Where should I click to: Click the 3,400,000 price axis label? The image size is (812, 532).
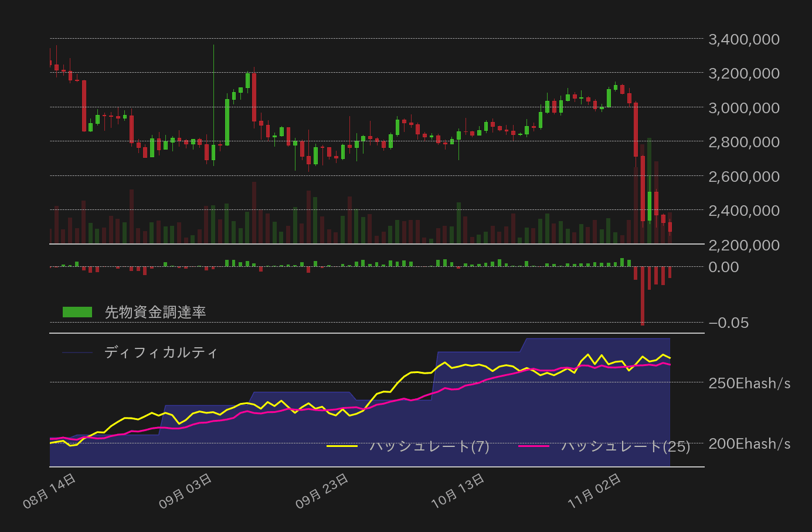pyautogui.click(x=744, y=39)
